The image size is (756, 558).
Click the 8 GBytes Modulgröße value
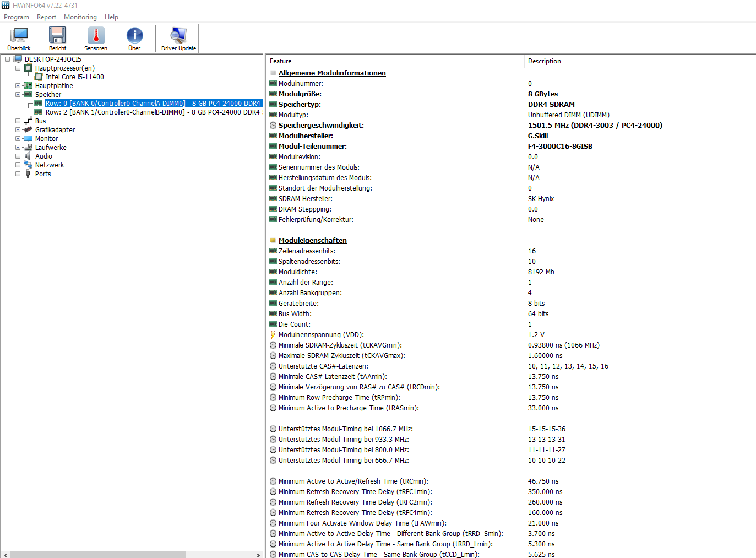tap(543, 94)
